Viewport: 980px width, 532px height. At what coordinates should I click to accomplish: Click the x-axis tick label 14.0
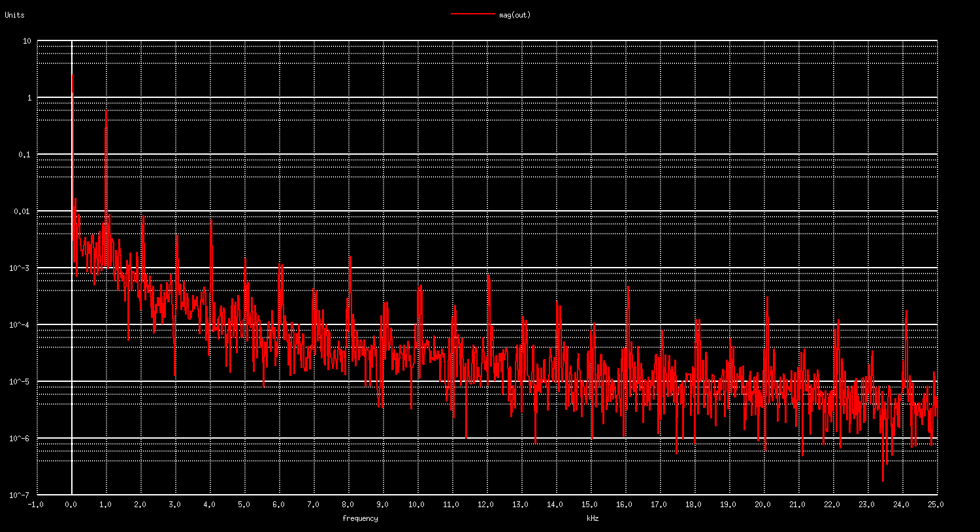tap(555, 505)
